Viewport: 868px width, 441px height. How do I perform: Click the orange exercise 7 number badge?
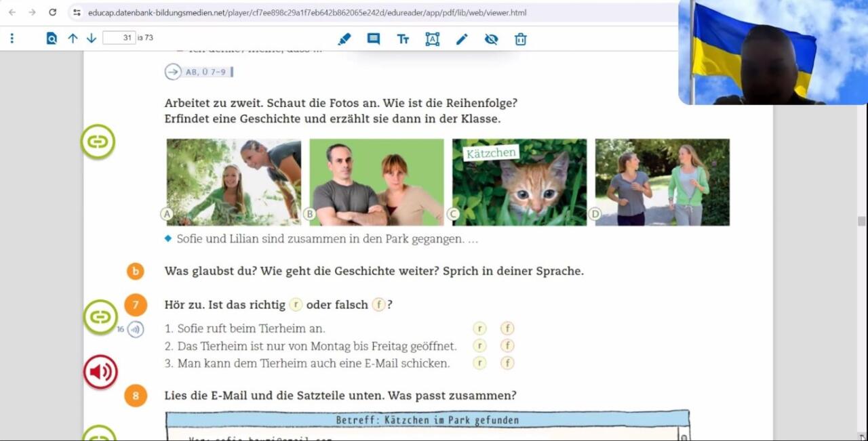[x=135, y=305]
